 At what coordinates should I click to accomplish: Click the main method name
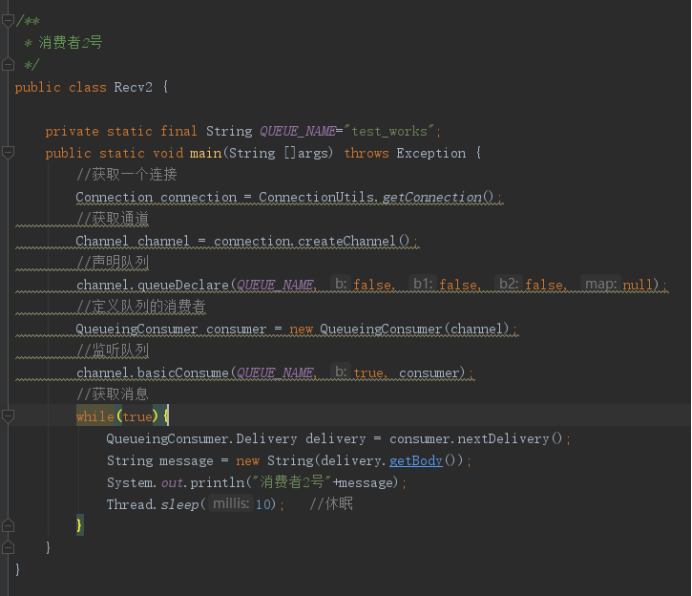pos(206,153)
